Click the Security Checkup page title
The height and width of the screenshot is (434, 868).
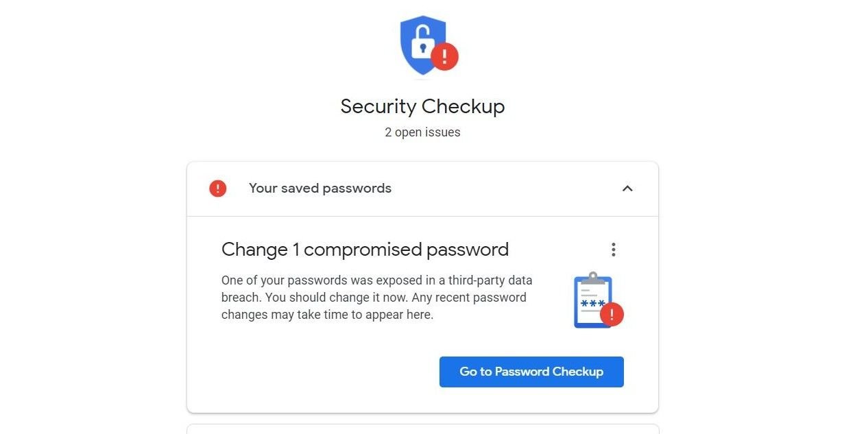422,106
